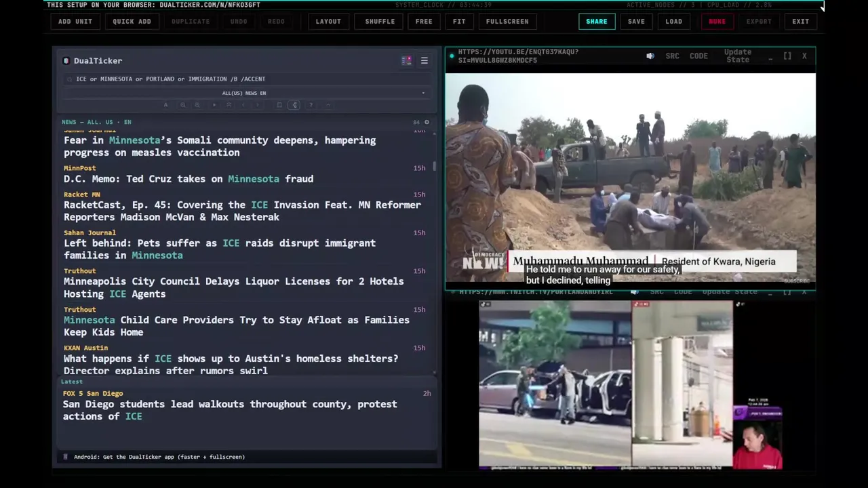Open QUICK ADD in top toolbar

132,21
